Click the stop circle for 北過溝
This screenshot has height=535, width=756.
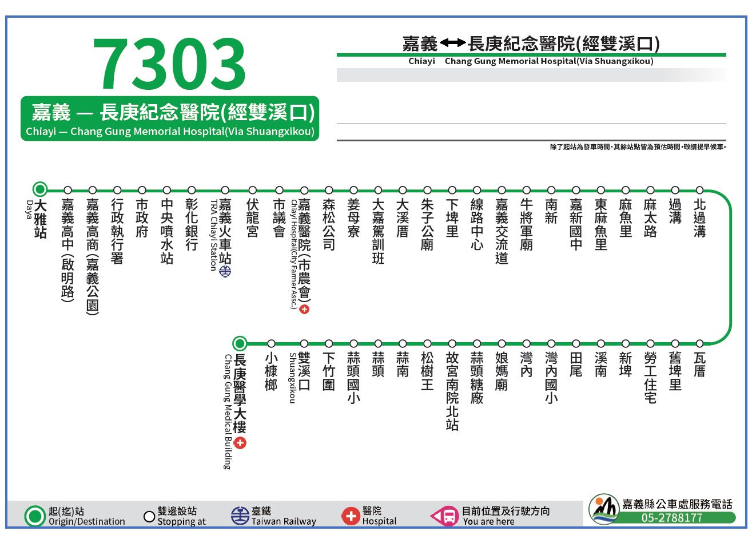pyautogui.click(x=699, y=190)
